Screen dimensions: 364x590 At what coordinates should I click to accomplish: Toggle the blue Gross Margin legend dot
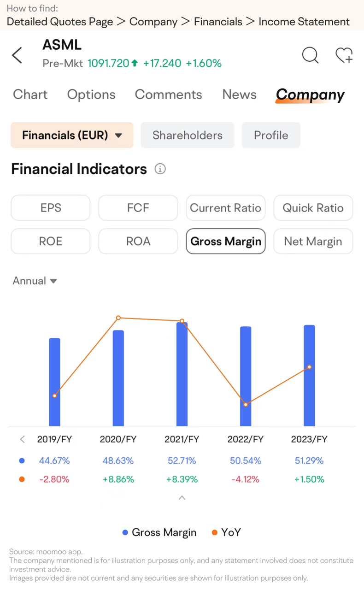coord(125,532)
